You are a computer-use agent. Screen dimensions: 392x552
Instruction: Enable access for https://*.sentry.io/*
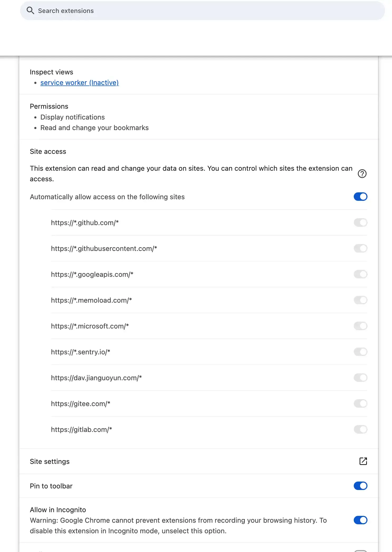[x=360, y=352]
